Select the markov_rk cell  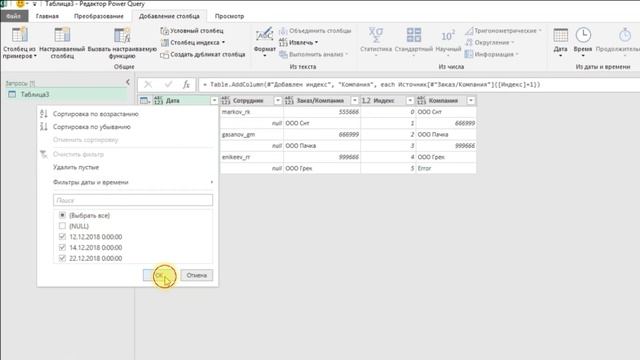252,111
